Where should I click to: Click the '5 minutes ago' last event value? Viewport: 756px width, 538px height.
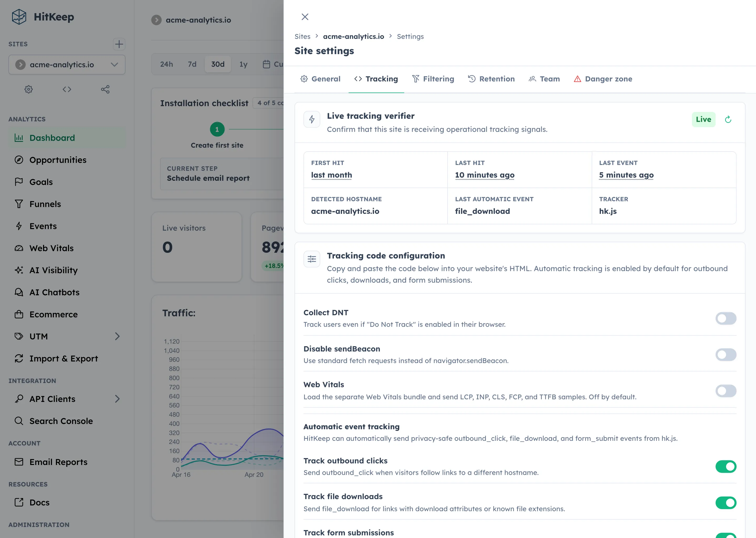pyautogui.click(x=626, y=175)
